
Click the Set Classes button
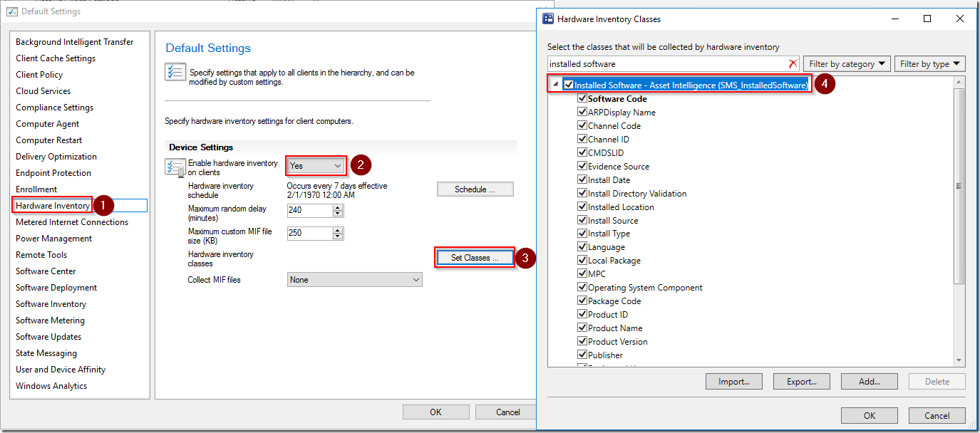[x=475, y=258]
